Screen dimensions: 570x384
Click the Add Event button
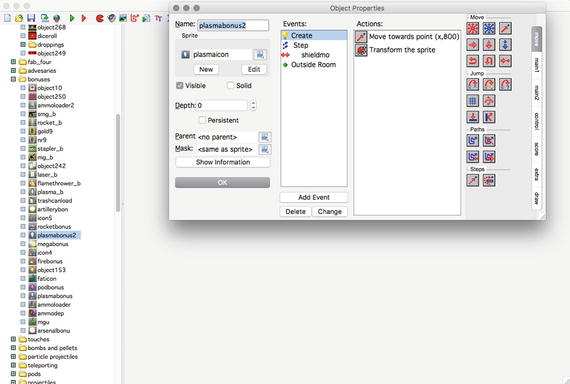(314, 197)
